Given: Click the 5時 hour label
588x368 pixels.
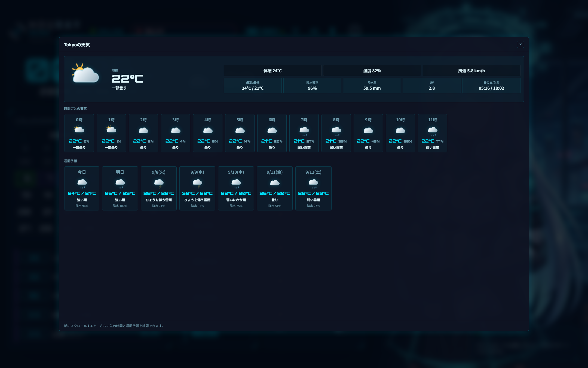Looking at the screenshot, I should coord(240,120).
